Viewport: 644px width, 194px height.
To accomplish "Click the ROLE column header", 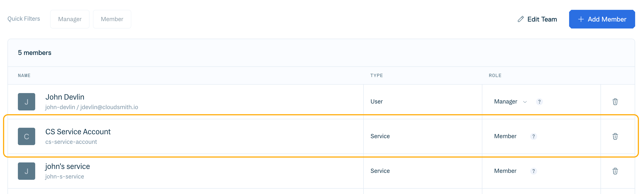I will (x=495, y=75).
